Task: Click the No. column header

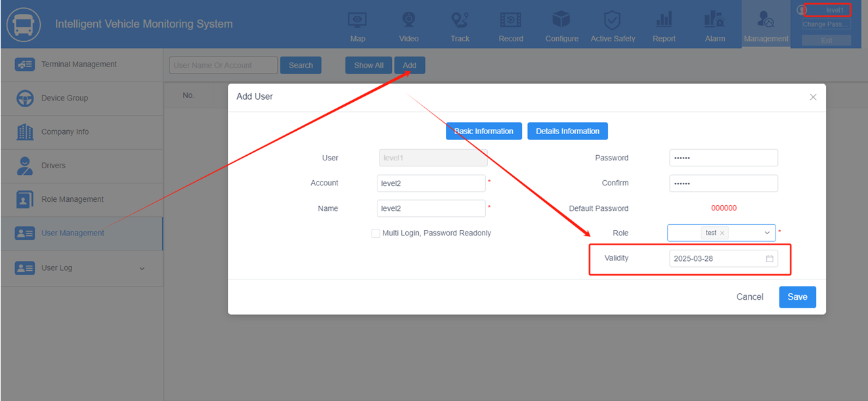Action: click(x=188, y=96)
